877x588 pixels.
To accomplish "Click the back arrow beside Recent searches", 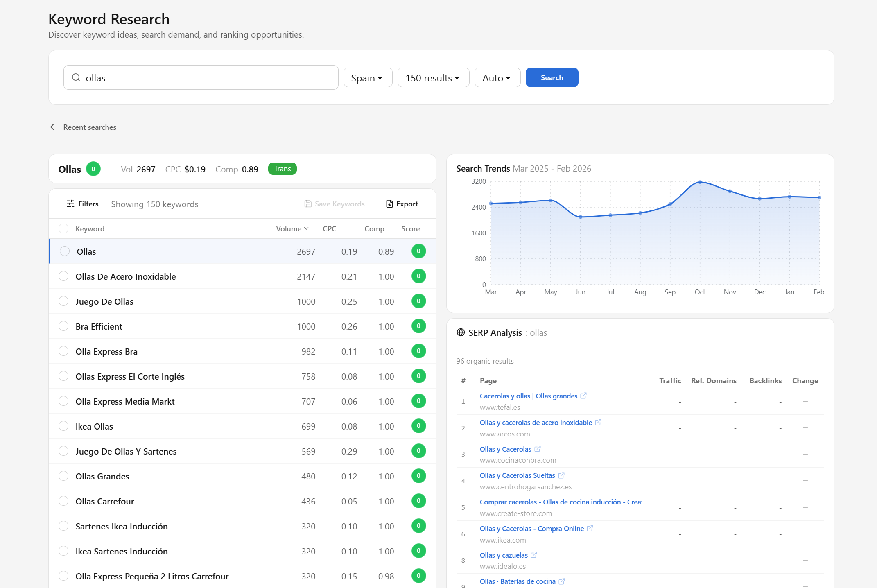I will (54, 127).
